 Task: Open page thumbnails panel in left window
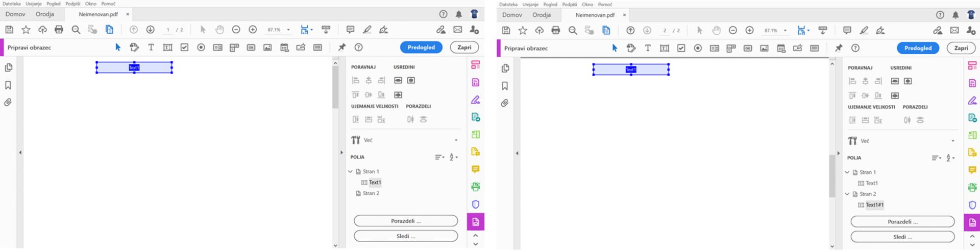(x=8, y=67)
